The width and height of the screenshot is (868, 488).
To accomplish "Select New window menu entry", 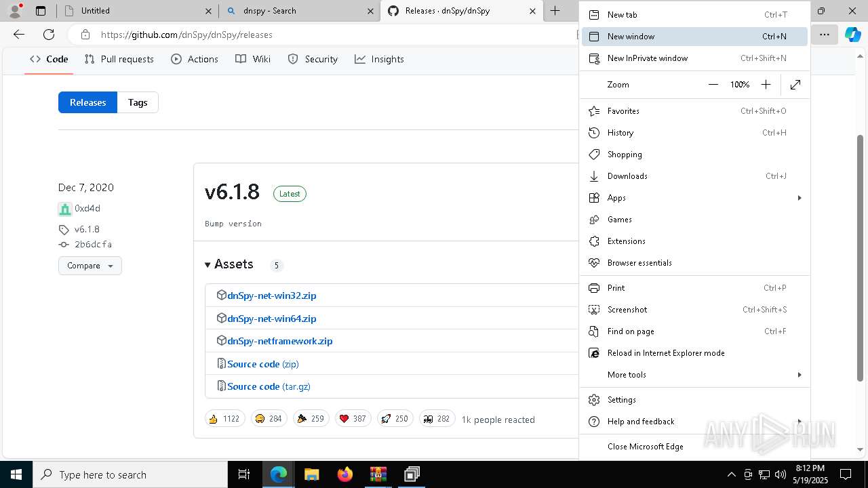I will (x=694, y=37).
